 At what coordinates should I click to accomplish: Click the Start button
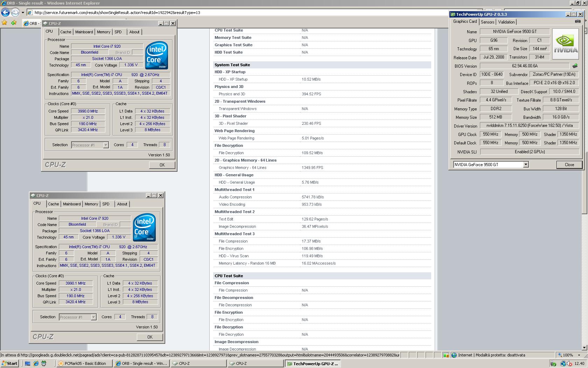[10, 363]
